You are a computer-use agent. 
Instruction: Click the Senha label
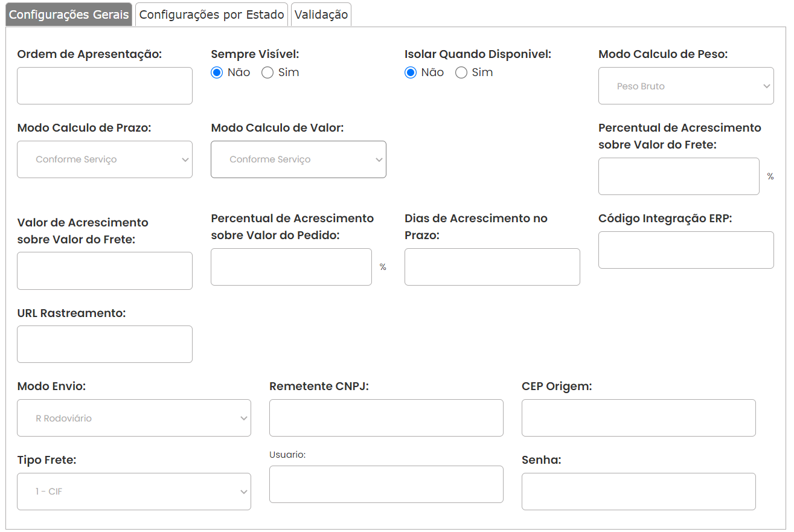tap(542, 460)
